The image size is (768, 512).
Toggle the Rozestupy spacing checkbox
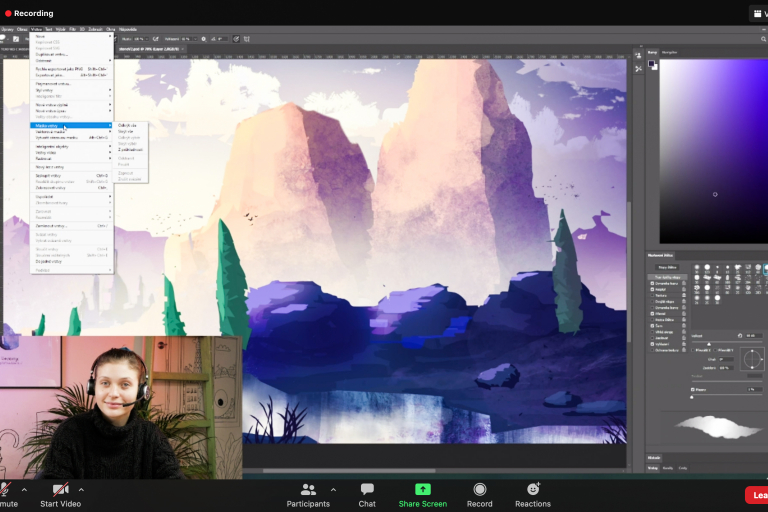[693, 389]
